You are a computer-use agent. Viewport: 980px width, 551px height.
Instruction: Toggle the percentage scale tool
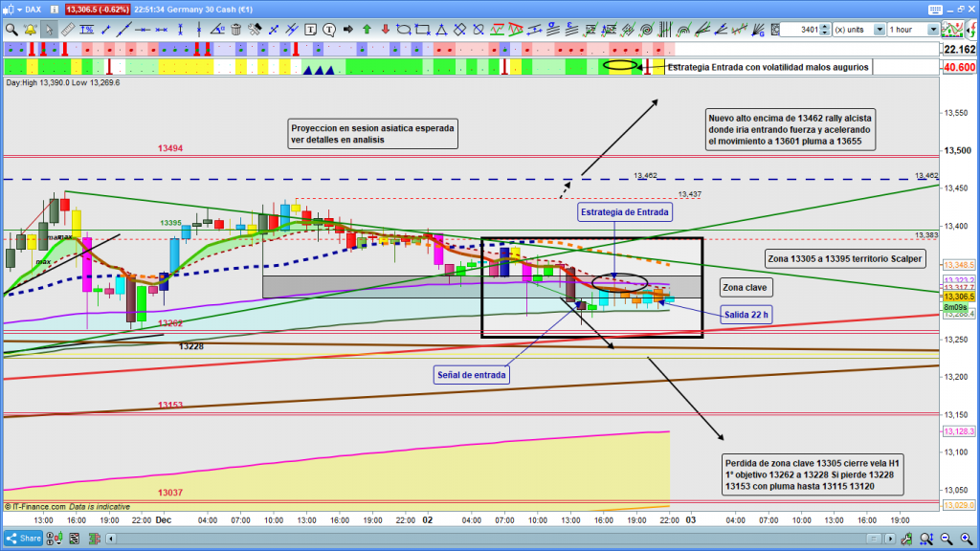click(x=87, y=30)
